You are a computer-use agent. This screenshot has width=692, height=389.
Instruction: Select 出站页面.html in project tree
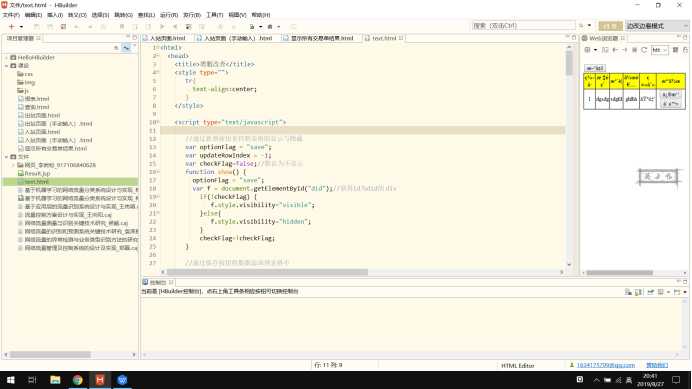(x=39, y=115)
